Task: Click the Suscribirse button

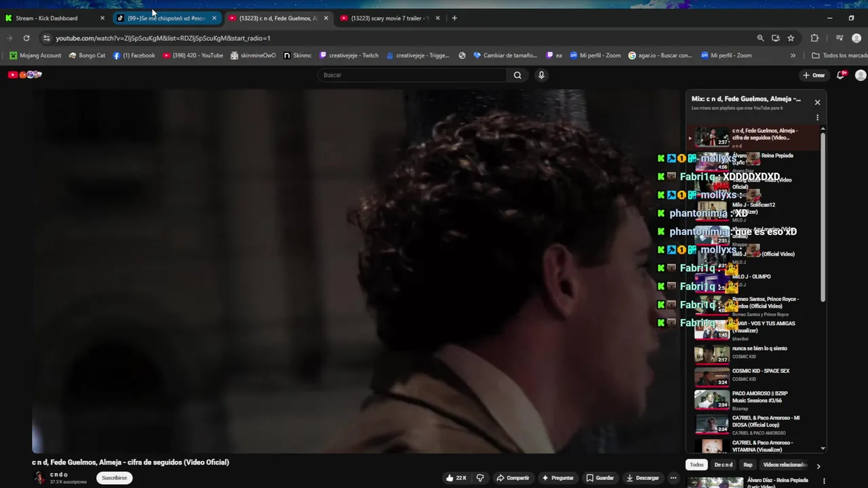Action: pos(114,478)
